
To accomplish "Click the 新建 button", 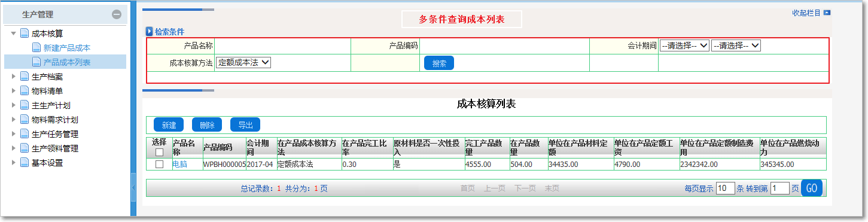I will (x=169, y=125).
